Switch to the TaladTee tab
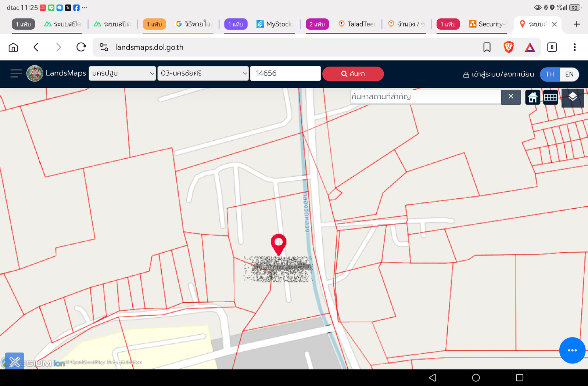The width and height of the screenshot is (588, 386). pyautogui.click(x=357, y=24)
